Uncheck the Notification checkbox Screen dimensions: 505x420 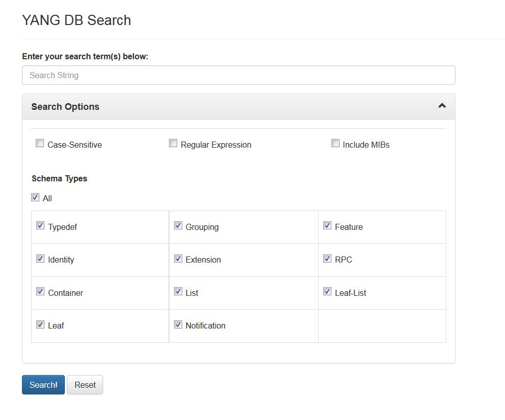[x=178, y=324]
